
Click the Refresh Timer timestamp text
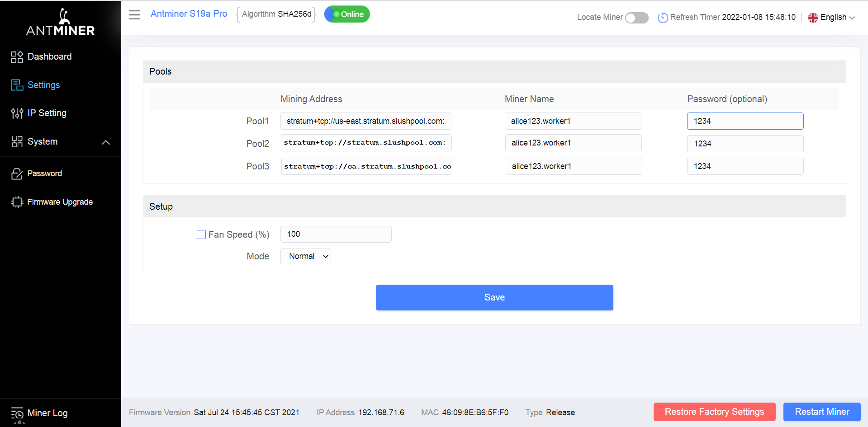[x=759, y=17]
